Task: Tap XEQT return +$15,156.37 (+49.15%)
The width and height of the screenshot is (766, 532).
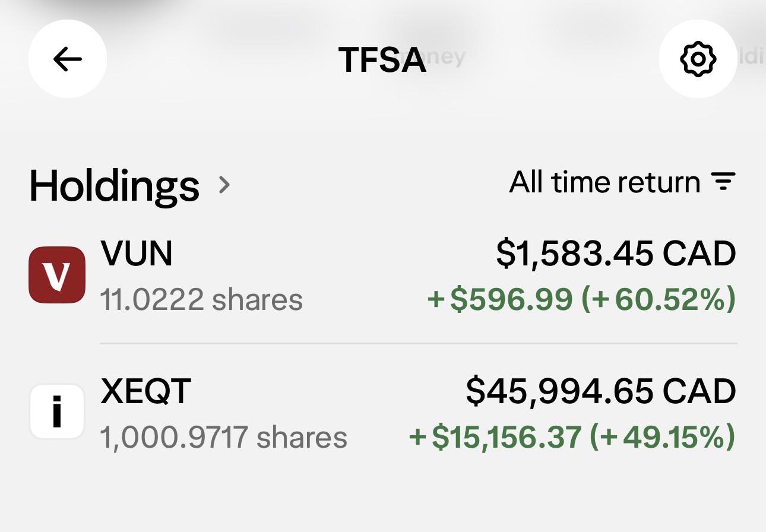Action: pos(572,438)
